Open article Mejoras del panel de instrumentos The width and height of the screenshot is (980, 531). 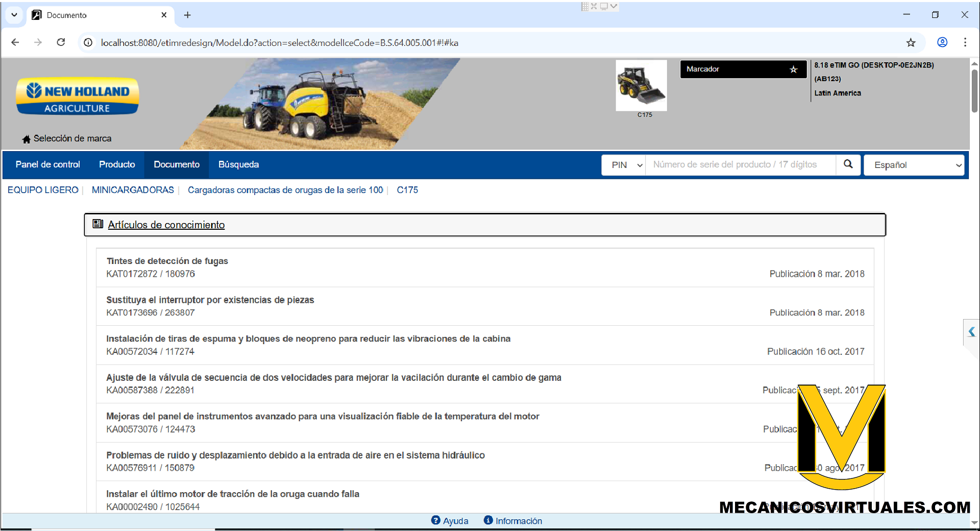[323, 416]
